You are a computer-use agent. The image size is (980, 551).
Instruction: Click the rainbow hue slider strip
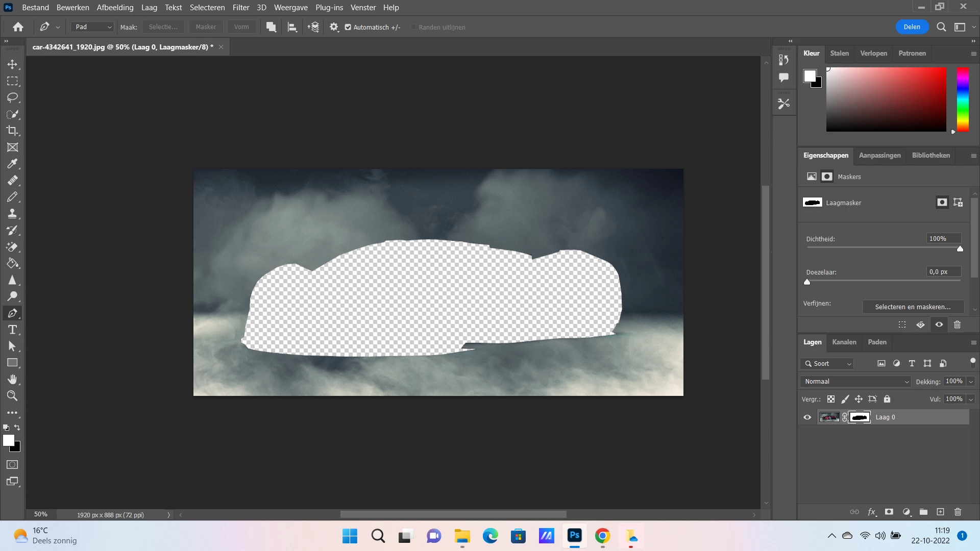pos(962,99)
